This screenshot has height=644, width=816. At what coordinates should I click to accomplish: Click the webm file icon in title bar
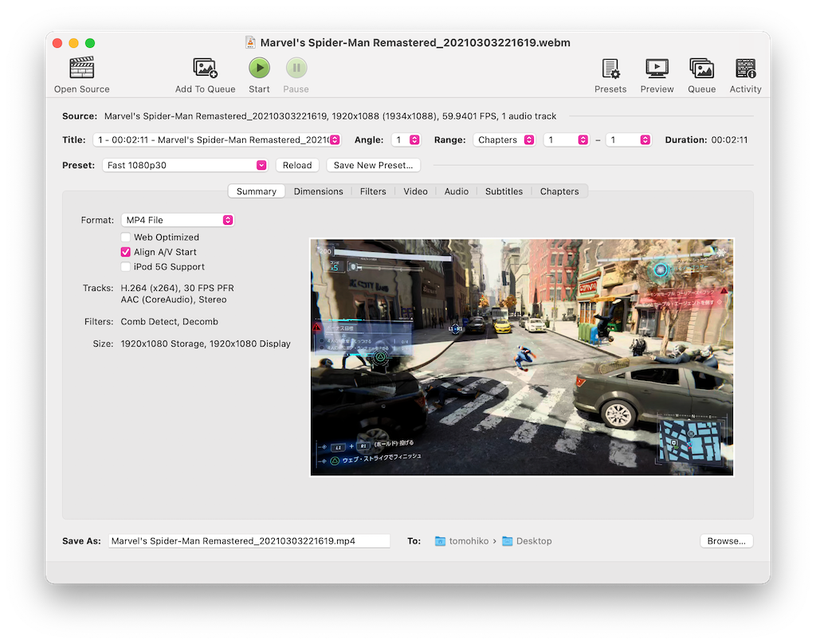click(250, 42)
